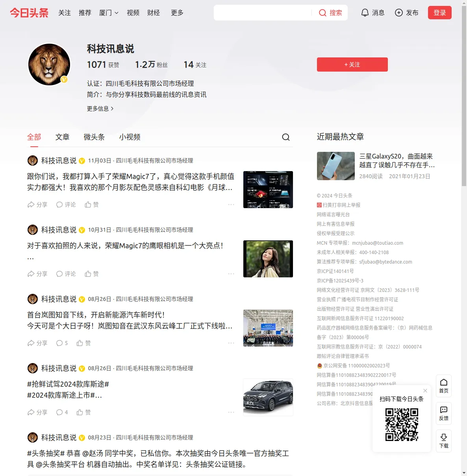Click the 发布 plus icon
This screenshot has width=467, height=476.
(399, 13)
